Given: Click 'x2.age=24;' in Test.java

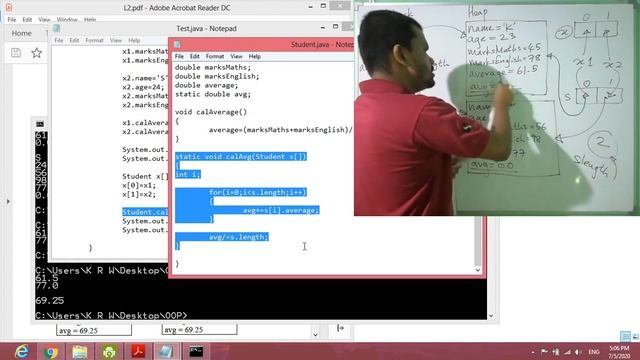Looking at the screenshot, I should coord(143,87).
